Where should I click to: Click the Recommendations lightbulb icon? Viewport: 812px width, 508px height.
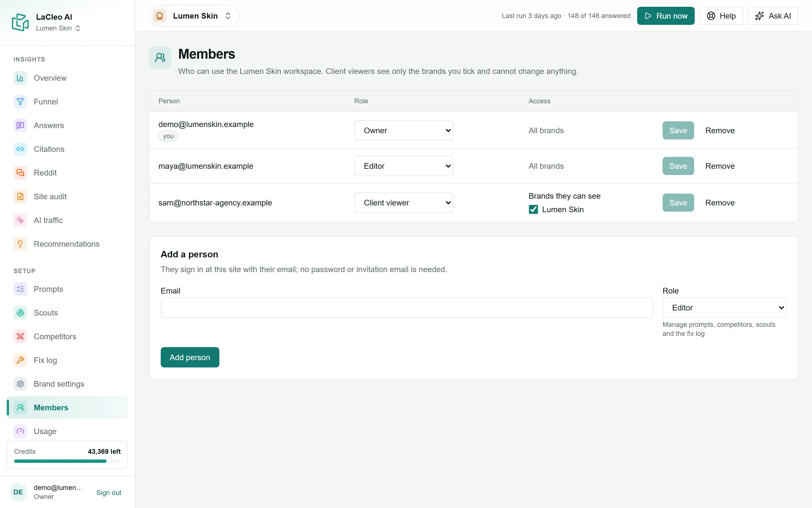click(x=20, y=244)
